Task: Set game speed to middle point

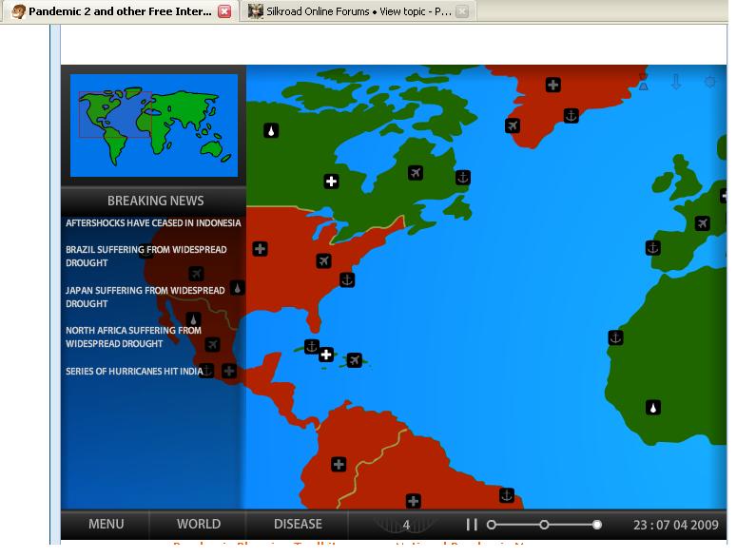Action: [544, 525]
